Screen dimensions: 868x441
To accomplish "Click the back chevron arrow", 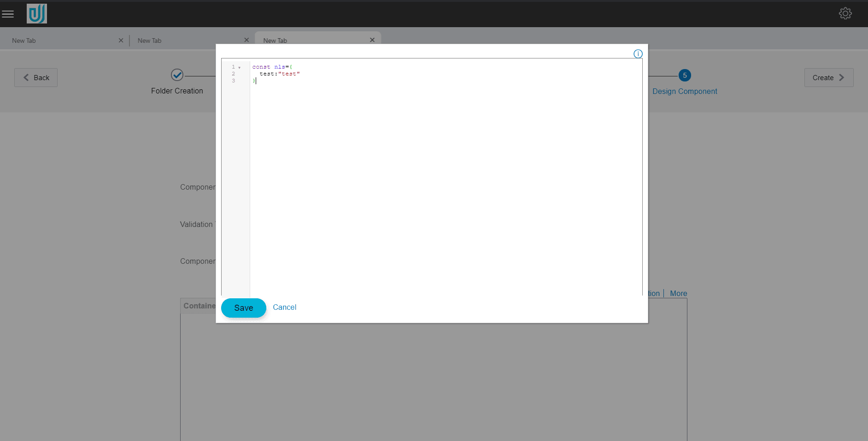I will 26,77.
